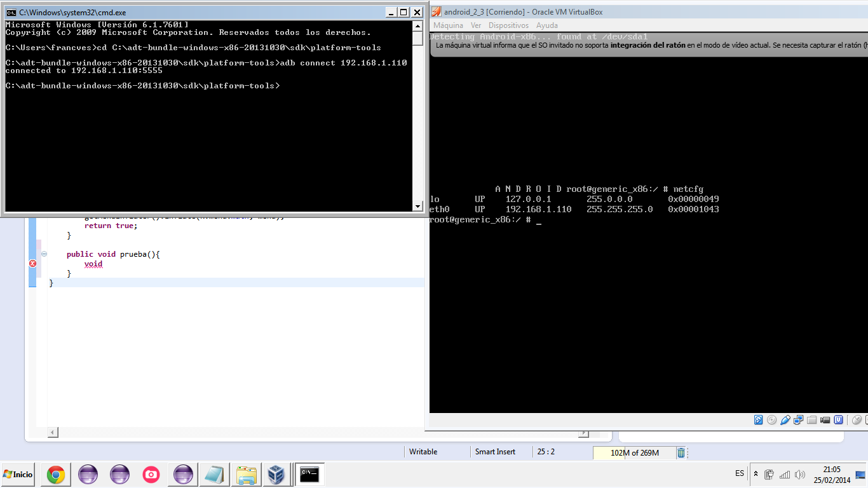The width and height of the screenshot is (868, 488).
Task: Click the VirtualBox network adapters status icon
Action: click(799, 420)
